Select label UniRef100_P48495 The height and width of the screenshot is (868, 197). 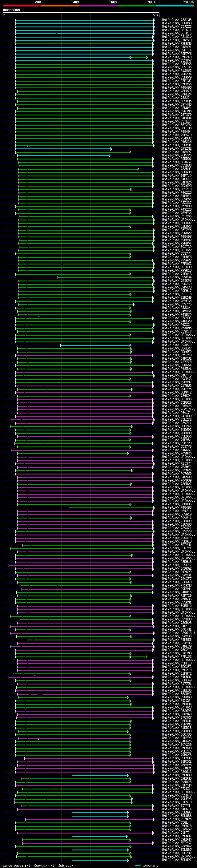[x=177, y=88]
